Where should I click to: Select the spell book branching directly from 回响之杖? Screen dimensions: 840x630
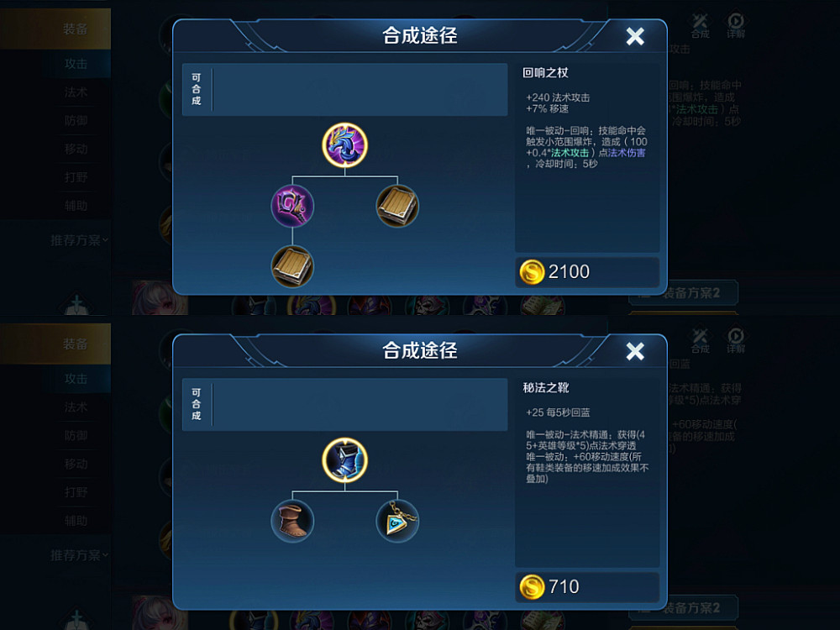coord(397,207)
